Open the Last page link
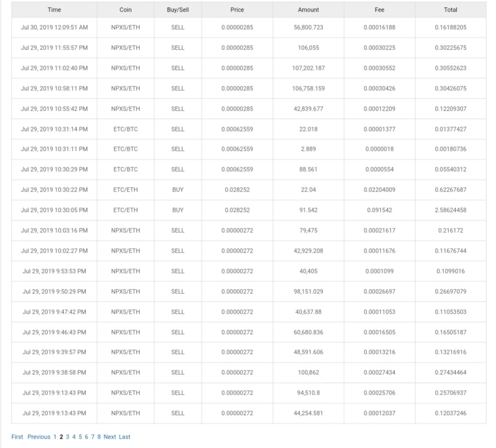Viewport: 496px width, 448px height. (x=124, y=437)
